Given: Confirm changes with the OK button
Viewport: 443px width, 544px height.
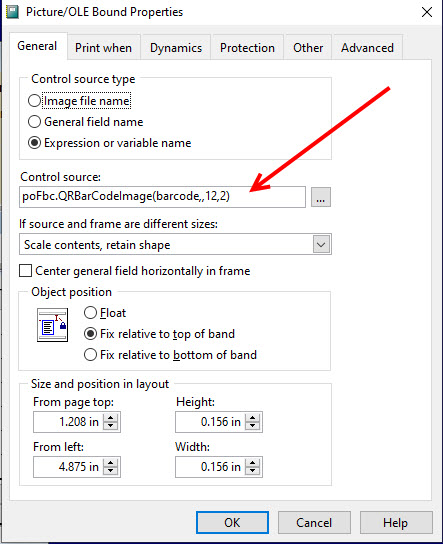Looking at the screenshot, I should (232, 522).
